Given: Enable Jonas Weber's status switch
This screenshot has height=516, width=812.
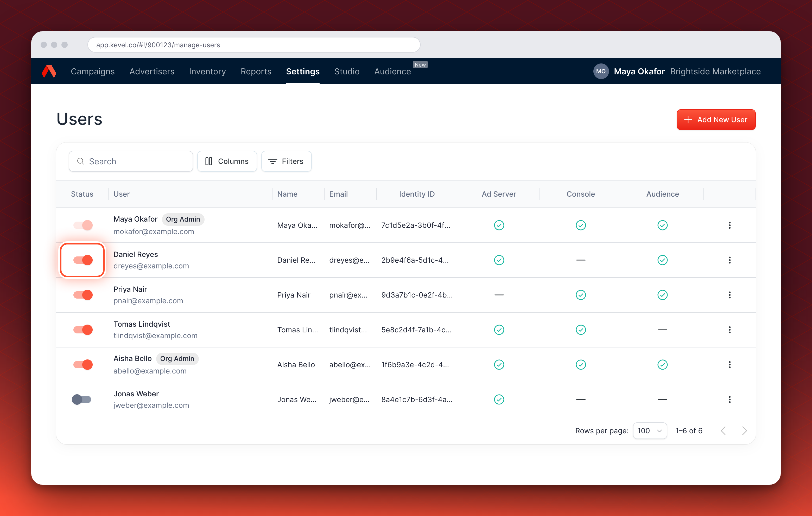Looking at the screenshot, I should (82, 399).
